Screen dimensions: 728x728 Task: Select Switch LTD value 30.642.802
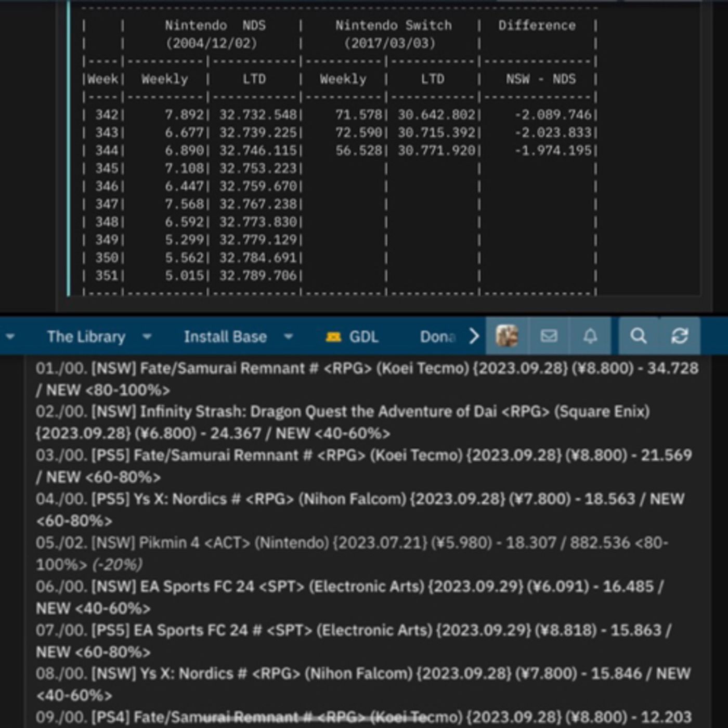pyautogui.click(x=437, y=114)
